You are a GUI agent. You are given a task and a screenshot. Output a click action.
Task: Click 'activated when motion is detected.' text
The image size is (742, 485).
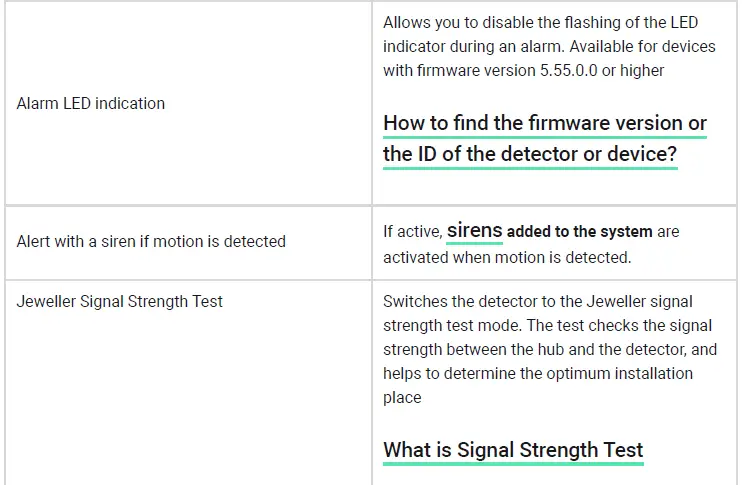(507, 257)
